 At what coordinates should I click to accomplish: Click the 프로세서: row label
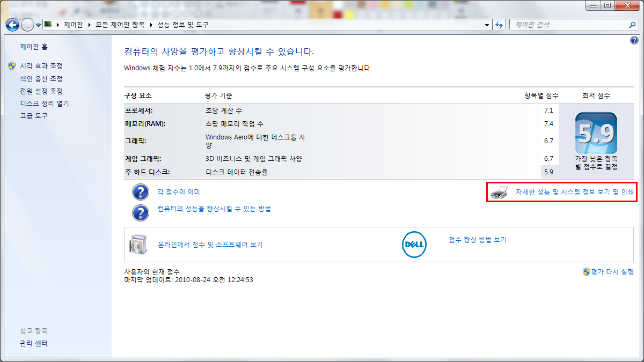coord(139,110)
